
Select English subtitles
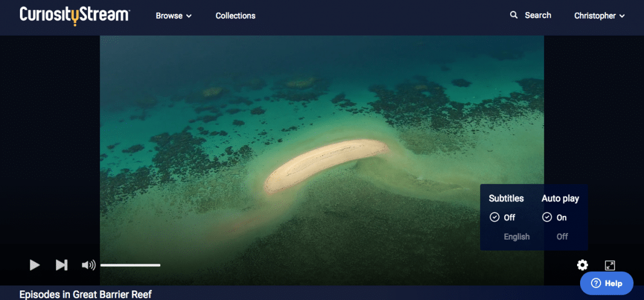pyautogui.click(x=516, y=237)
